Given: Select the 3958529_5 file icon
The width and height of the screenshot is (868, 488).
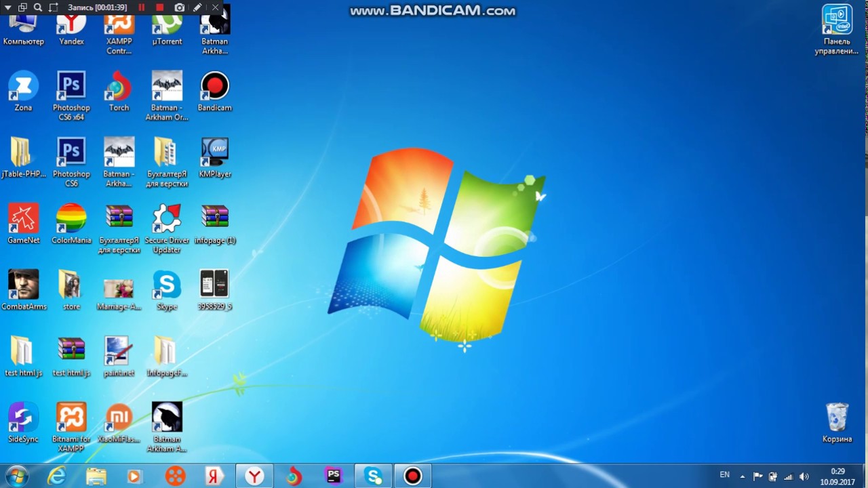Looking at the screenshot, I should click(x=214, y=291).
